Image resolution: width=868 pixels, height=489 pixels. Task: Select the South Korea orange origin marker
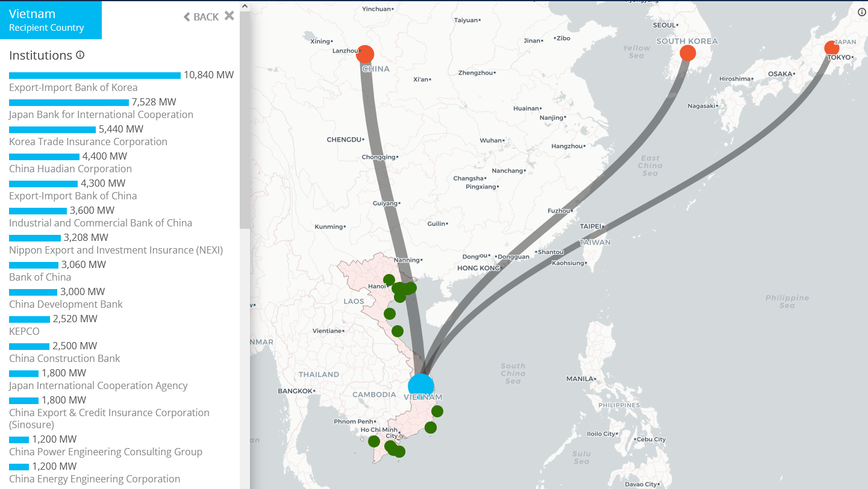point(688,53)
